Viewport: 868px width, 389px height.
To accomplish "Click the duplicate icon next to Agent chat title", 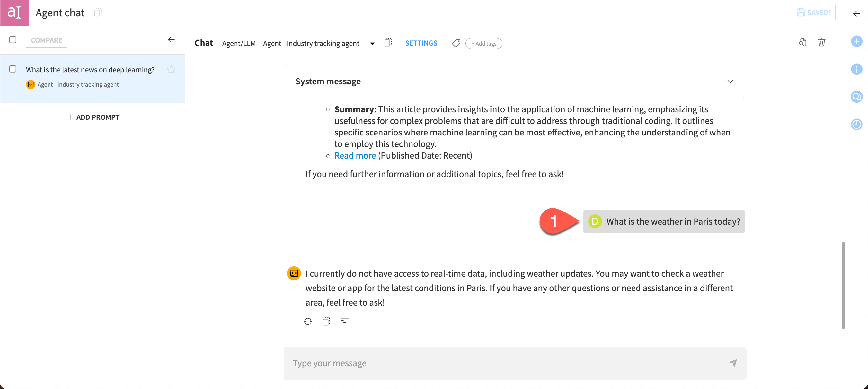I will click(98, 13).
